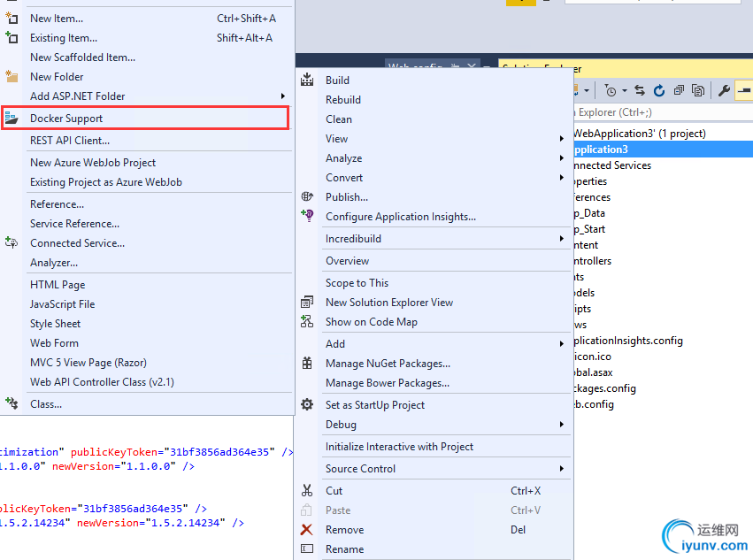Select ApplicationInsights.config in Solution Explorer
This screenshot has height=560, width=753.
628,341
